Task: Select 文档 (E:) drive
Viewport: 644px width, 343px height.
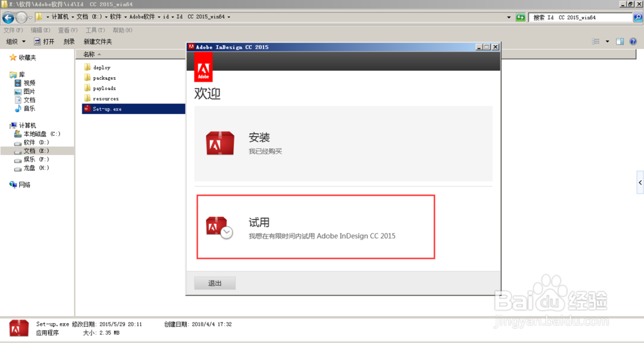Action: pos(32,151)
